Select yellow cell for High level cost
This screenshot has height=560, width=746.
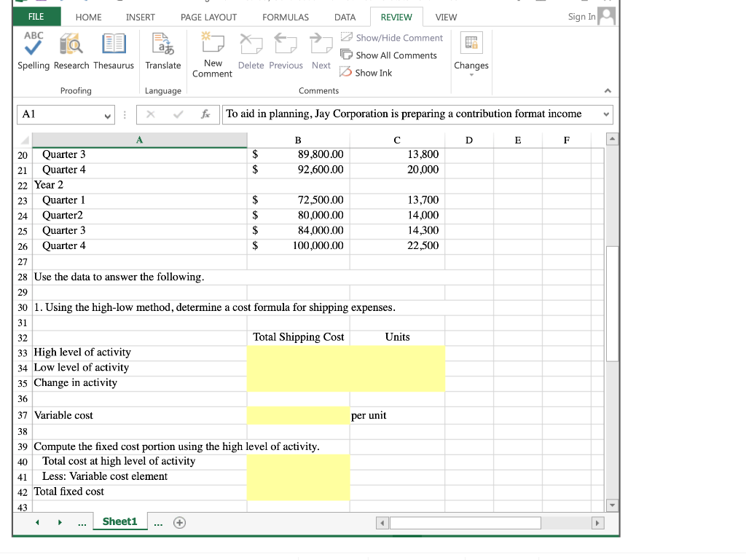(298, 353)
